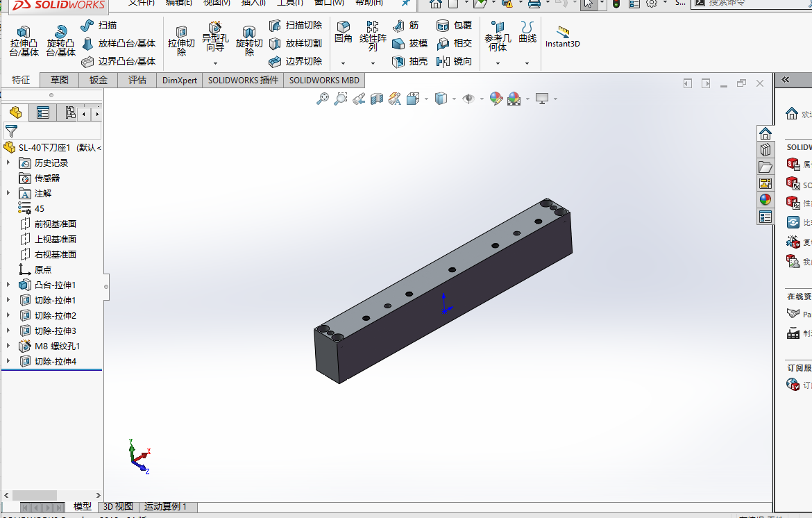
Task: Select the 线性阵列 linear pattern tool
Action: pos(373,35)
